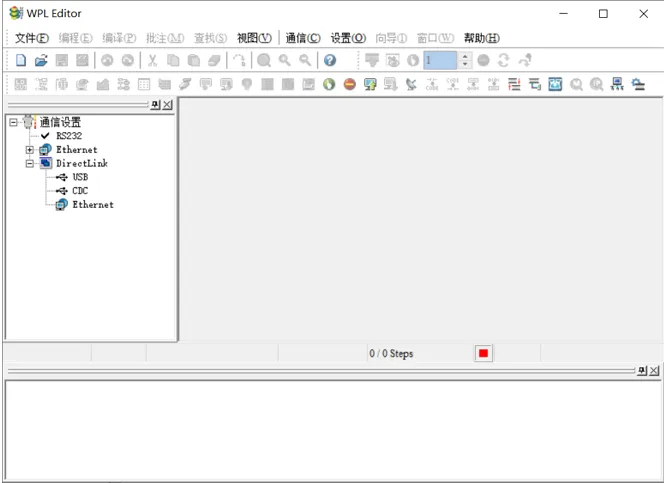This screenshot has height=483, width=664.
Task: Click the greyed 编程(E) menu
Action: coord(75,38)
